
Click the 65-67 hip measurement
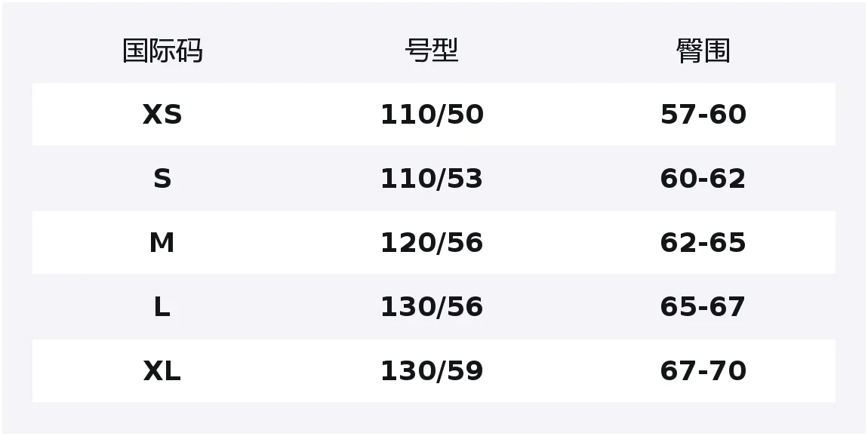(x=703, y=307)
